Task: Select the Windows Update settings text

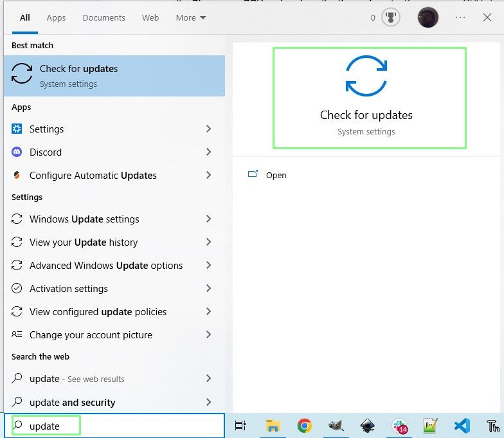Action: pyautogui.click(x=84, y=219)
